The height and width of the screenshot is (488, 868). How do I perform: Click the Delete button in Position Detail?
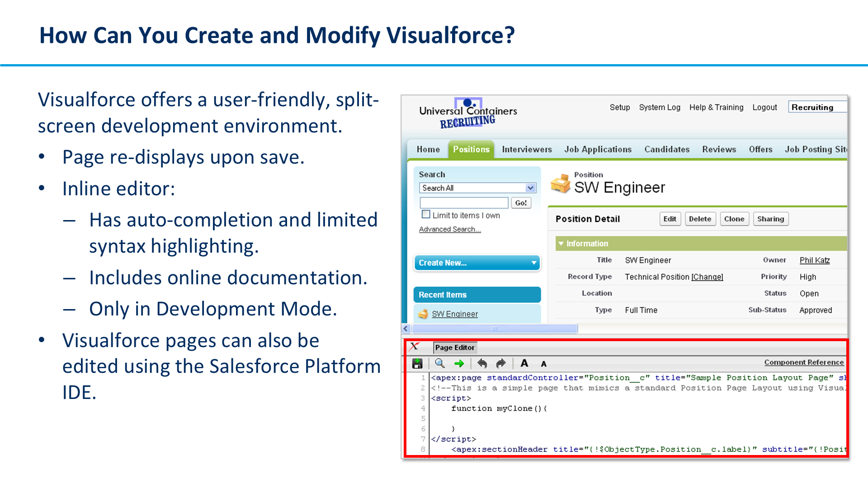pos(700,219)
